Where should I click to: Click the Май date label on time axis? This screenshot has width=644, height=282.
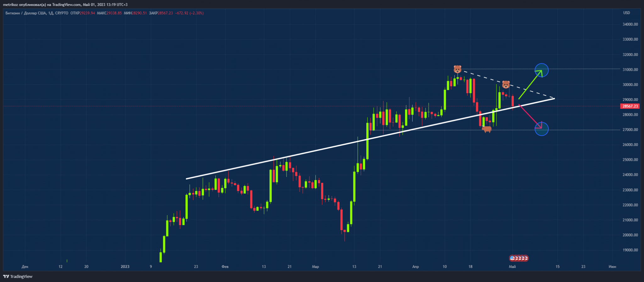[512, 267]
